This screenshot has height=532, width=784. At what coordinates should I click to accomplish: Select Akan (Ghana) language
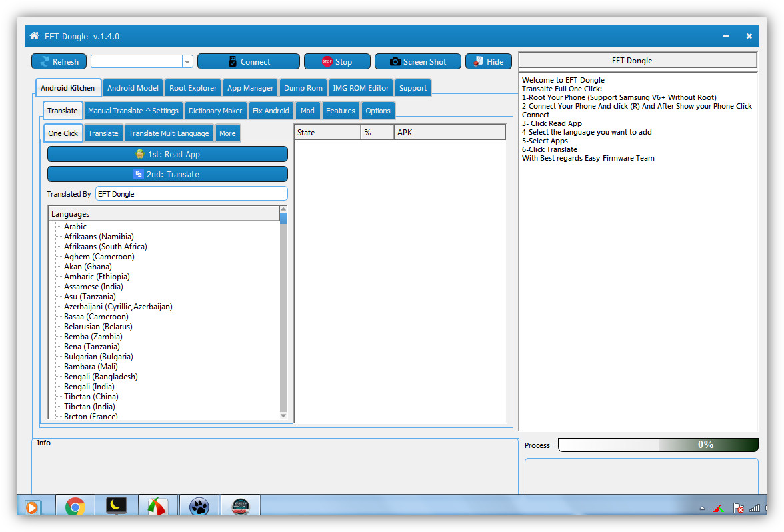[87, 267]
